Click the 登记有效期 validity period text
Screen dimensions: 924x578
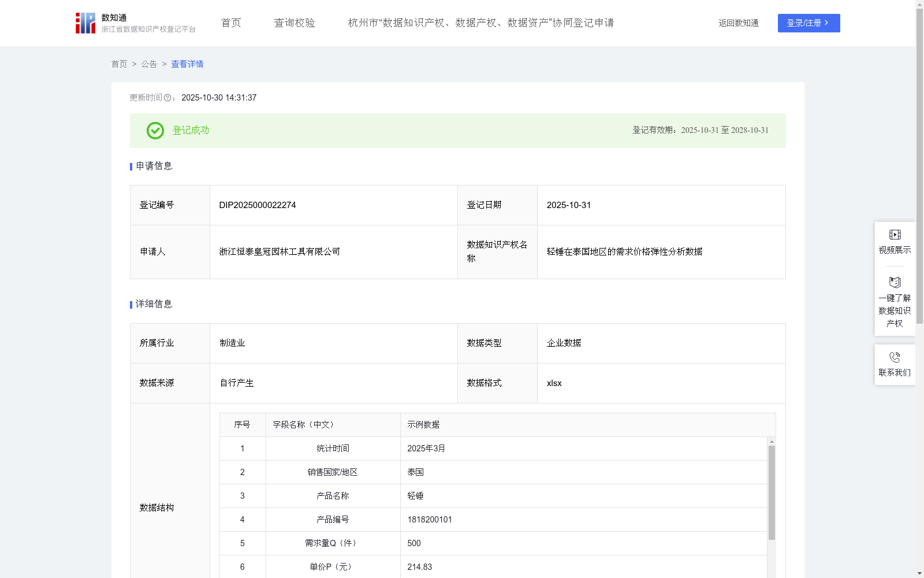(701, 131)
